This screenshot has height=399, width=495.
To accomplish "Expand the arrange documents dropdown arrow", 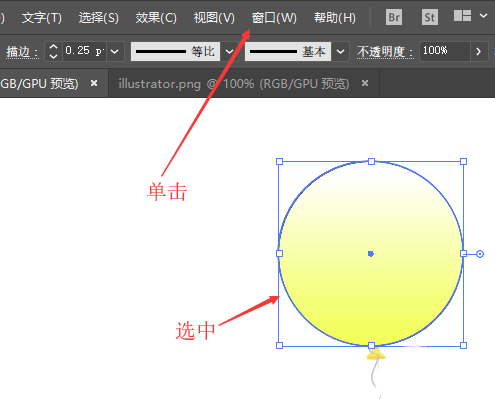I will (483, 15).
